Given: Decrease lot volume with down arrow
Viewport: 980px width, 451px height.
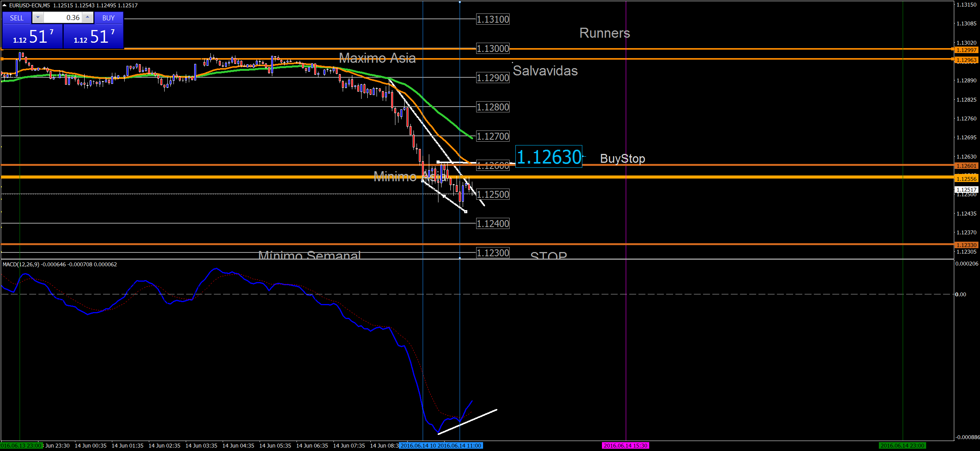Looking at the screenshot, I should [x=38, y=18].
